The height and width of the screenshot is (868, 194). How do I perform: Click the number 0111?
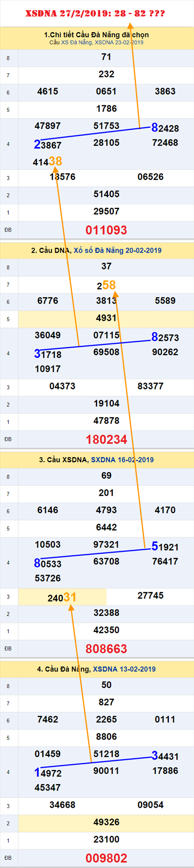pyautogui.click(x=165, y=719)
